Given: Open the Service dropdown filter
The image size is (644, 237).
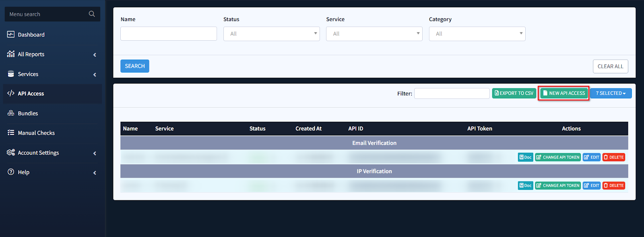Looking at the screenshot, I should (374, 34).
